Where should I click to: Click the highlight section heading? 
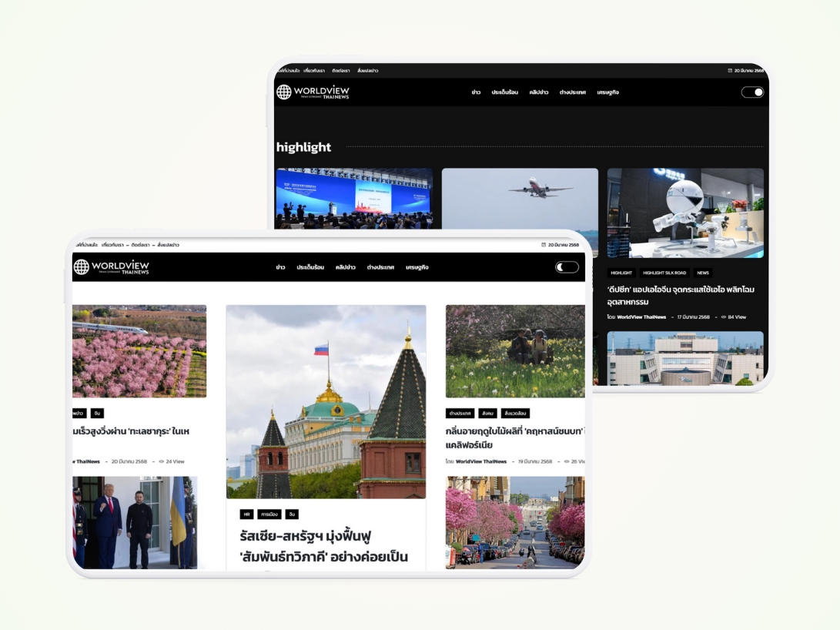(304, 147)
